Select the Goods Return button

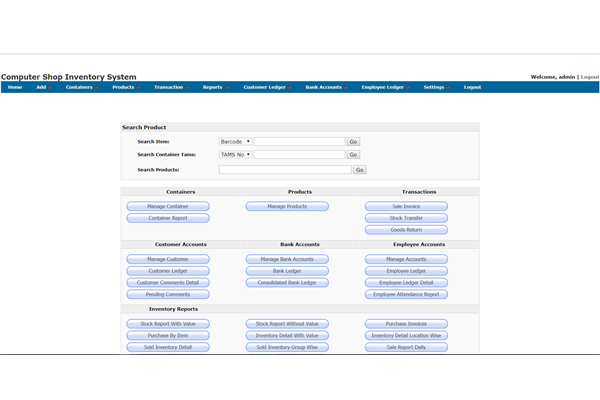pyautogui.click(x=406, y=230)
